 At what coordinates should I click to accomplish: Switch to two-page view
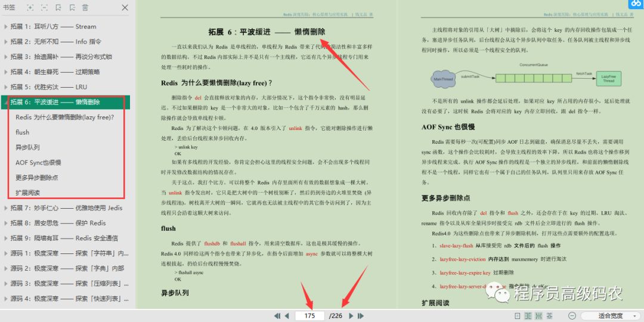pyautogui.click(x=528, y=316)
